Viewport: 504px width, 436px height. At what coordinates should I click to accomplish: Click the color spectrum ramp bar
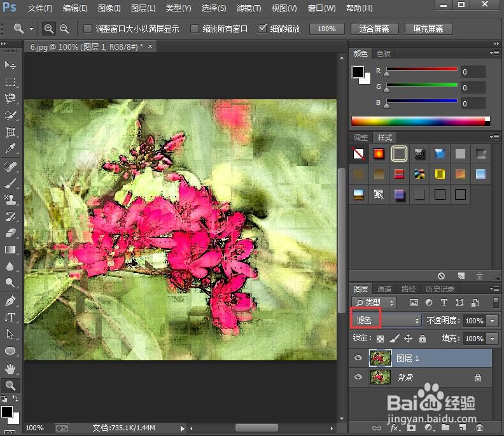[x=421, y=121]
